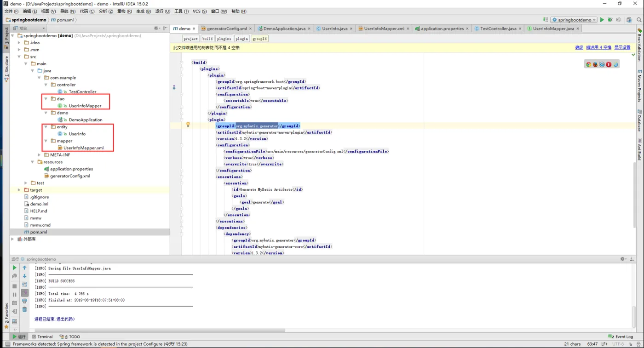The width and height of the screenshot is (644, 348).
Task: Select pom.xml in project tree
Action: point(39,232)
